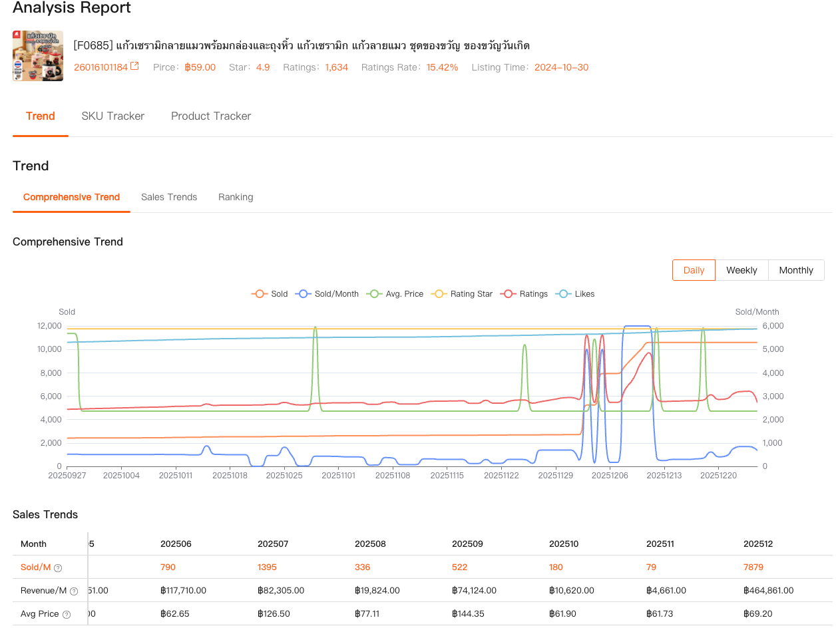This screenshot has height=636, width=840.
Task: Open the Ranking sub-tab
Action: tap(236, 198)
